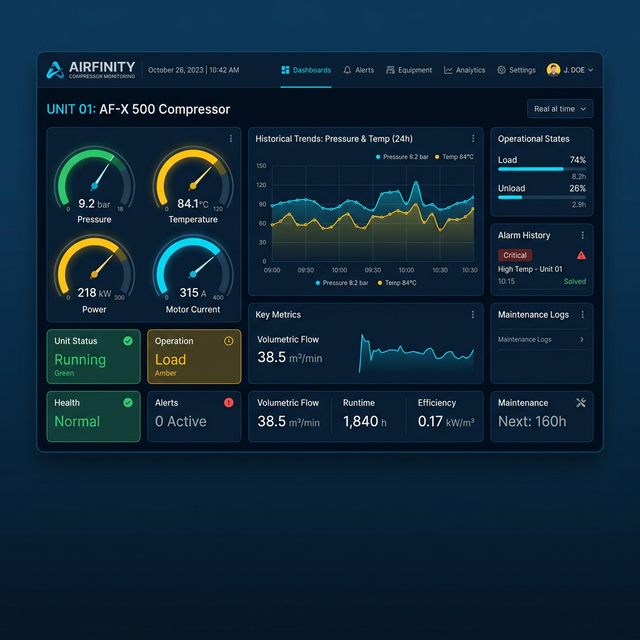Screen dimensions: 640x640
Task: Click the Historical Trends chart area
Action: (373, 213)
